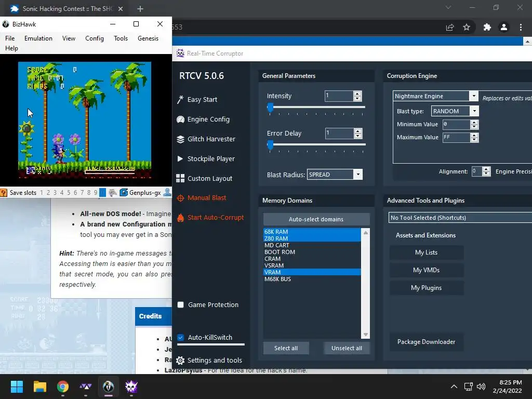Increase Alignment stepper value
Image resolution: width=532 pixels, height=399 pixels.
486,169
